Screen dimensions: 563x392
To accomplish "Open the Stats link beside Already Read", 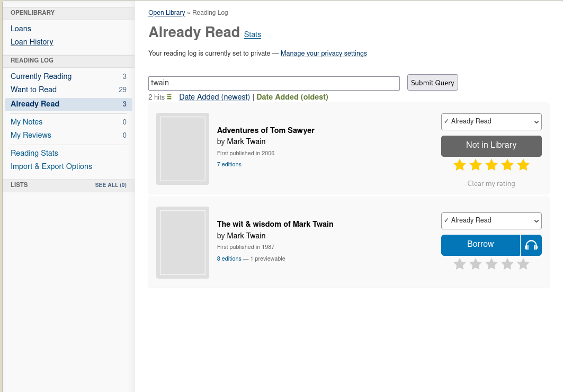I will (x=253, y=35).
